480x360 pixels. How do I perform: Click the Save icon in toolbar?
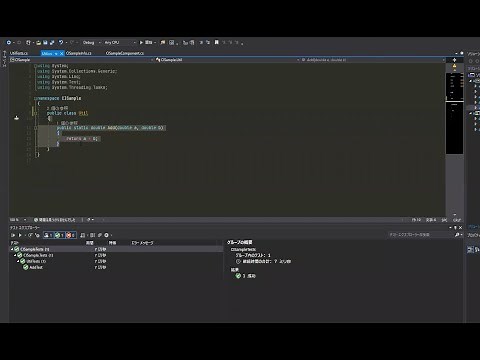[45, 43]
